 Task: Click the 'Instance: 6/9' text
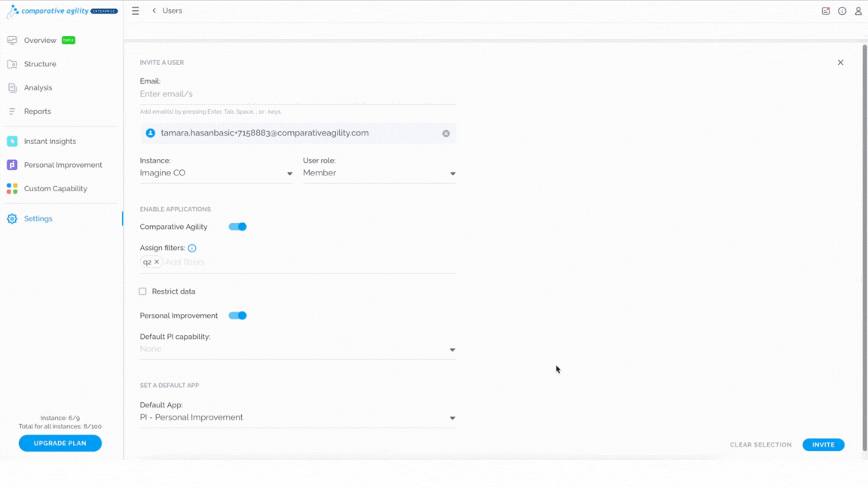[x=60, y=418]
